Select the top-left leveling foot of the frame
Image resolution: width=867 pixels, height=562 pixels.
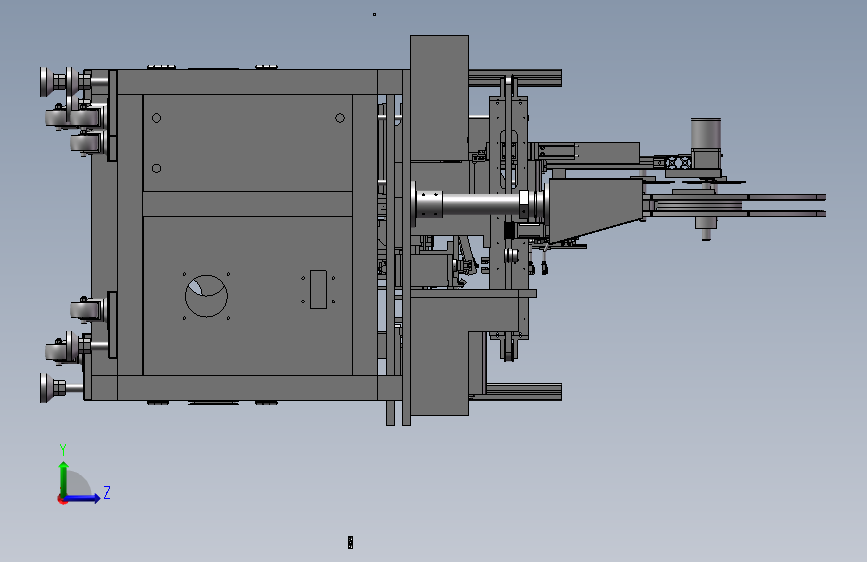pyautogui.click(x=54, y=82)
